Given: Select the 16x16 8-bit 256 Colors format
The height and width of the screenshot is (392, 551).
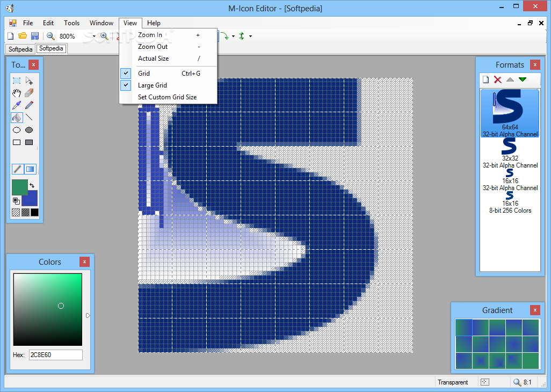Looking at the screenshot, I should (x=510, y=202).
